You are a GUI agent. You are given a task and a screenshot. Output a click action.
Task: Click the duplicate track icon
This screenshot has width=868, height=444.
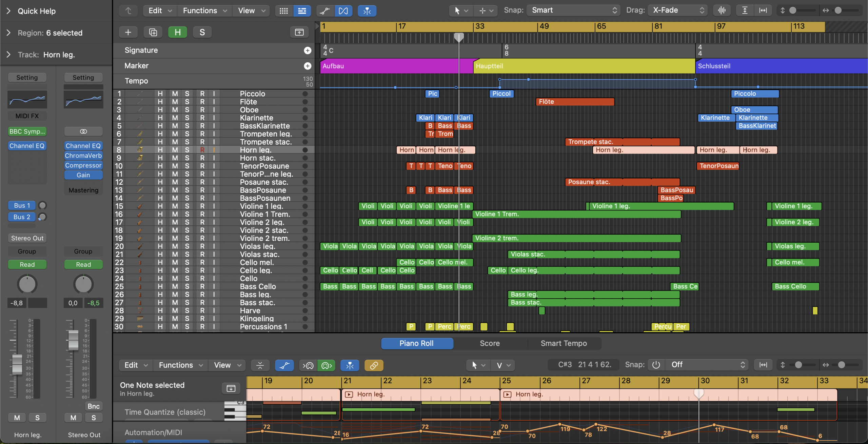coord(153,32)
